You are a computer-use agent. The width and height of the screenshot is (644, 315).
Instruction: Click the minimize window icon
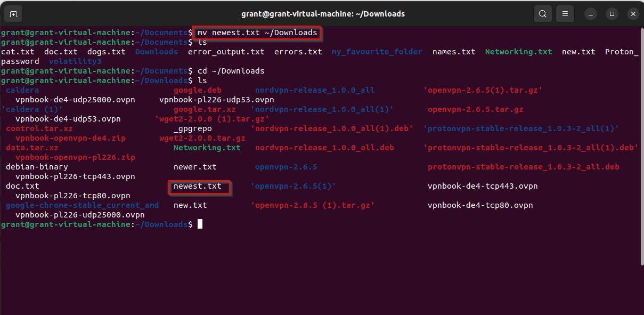[591, 13]
